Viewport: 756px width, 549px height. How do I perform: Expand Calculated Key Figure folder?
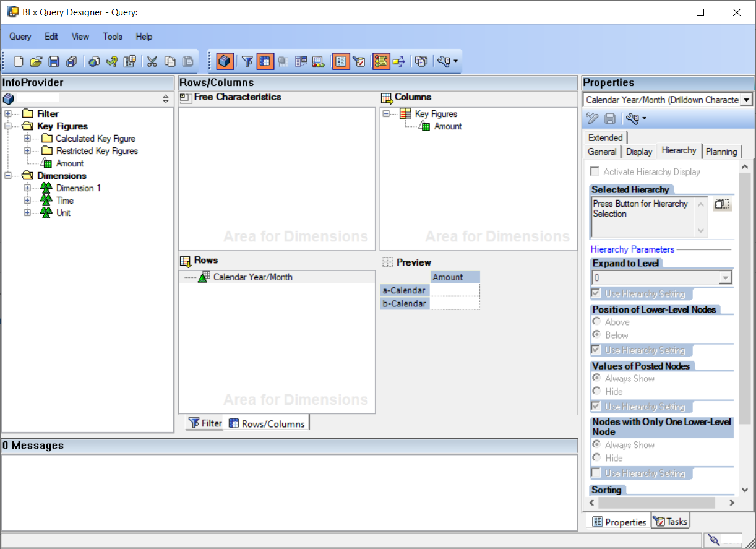(27, 138)
